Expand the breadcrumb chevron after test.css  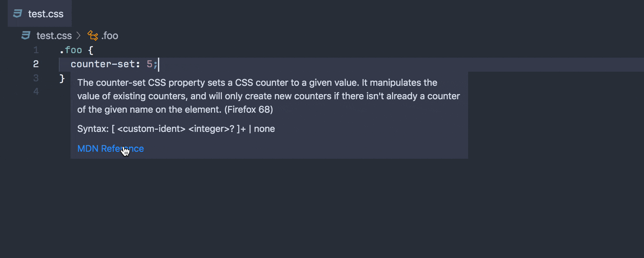coord(78,35)
